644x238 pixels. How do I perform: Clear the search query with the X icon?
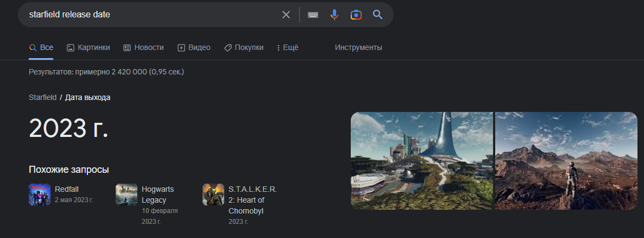tap(286, 15)
